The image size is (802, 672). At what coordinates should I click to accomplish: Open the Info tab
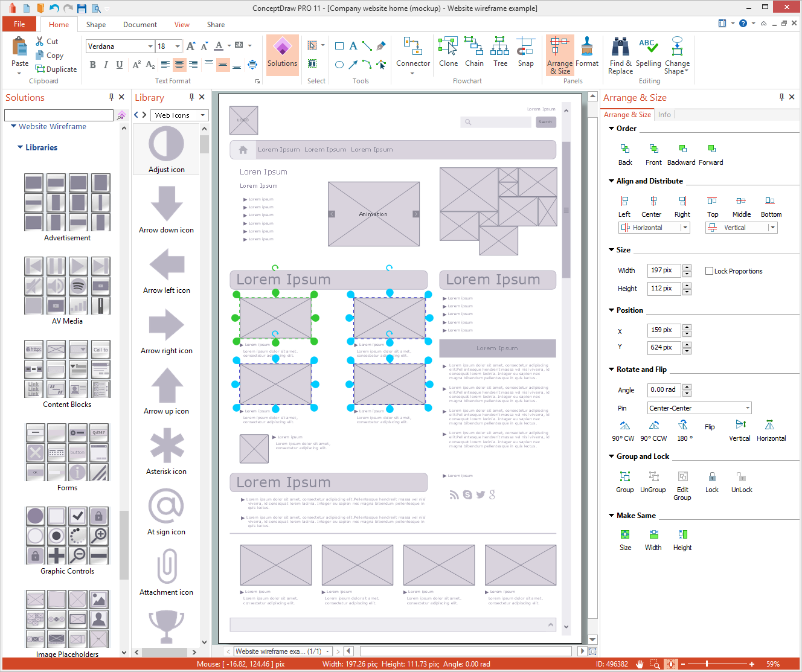pos(664,115)
